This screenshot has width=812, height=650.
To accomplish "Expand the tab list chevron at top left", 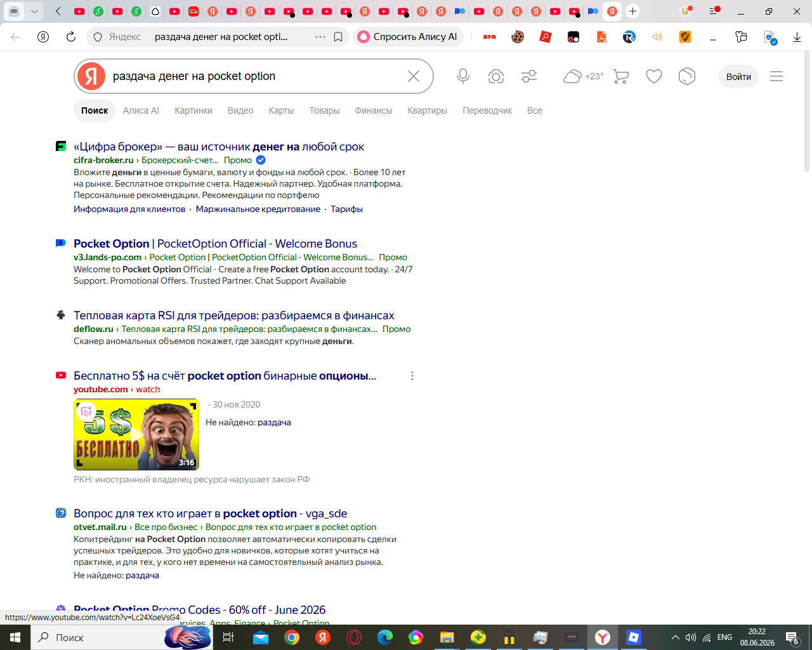I will pos(34,11).
